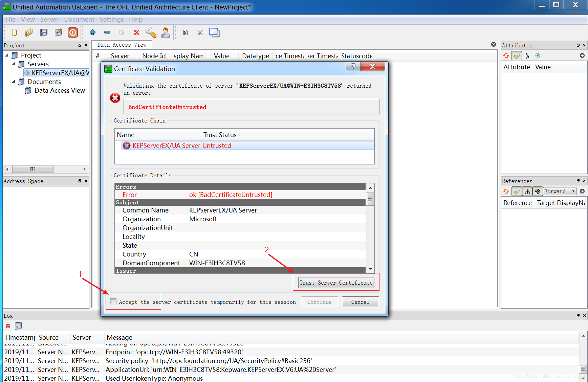This screenshot has width=588, height=382.
Task: Select Data Access View document tree item
Action: pyautogui.click(x=56, y=90)
